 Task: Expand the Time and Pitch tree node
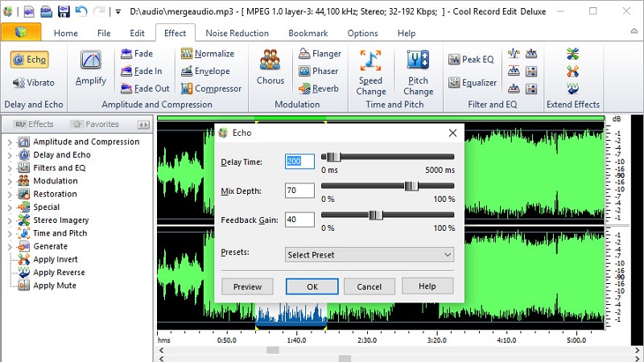click(x=10, y=234)
